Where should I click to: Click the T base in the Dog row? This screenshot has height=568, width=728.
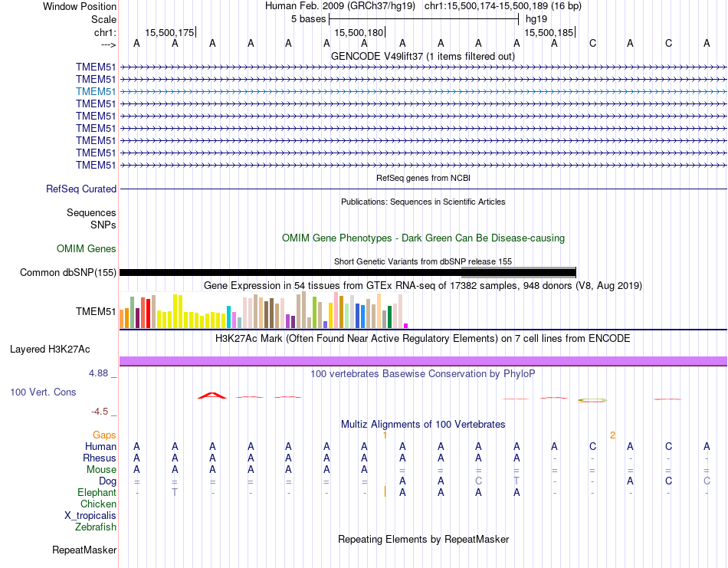point(516,481)
